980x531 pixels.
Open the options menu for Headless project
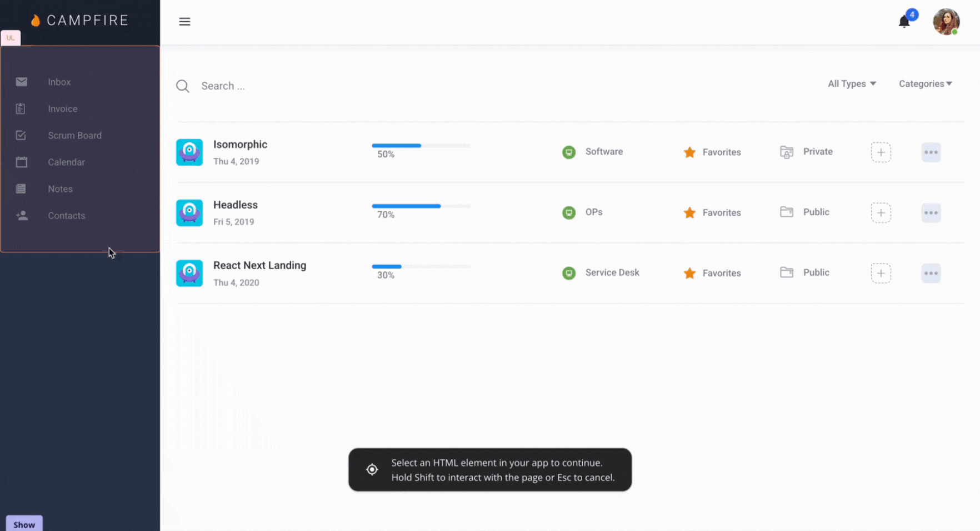point(931,212)
